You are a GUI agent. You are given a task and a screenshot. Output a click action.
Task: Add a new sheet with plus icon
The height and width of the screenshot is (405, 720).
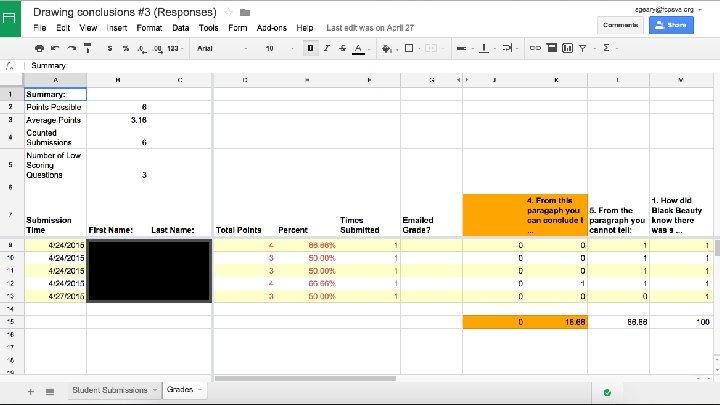click(x=31, y=392)
